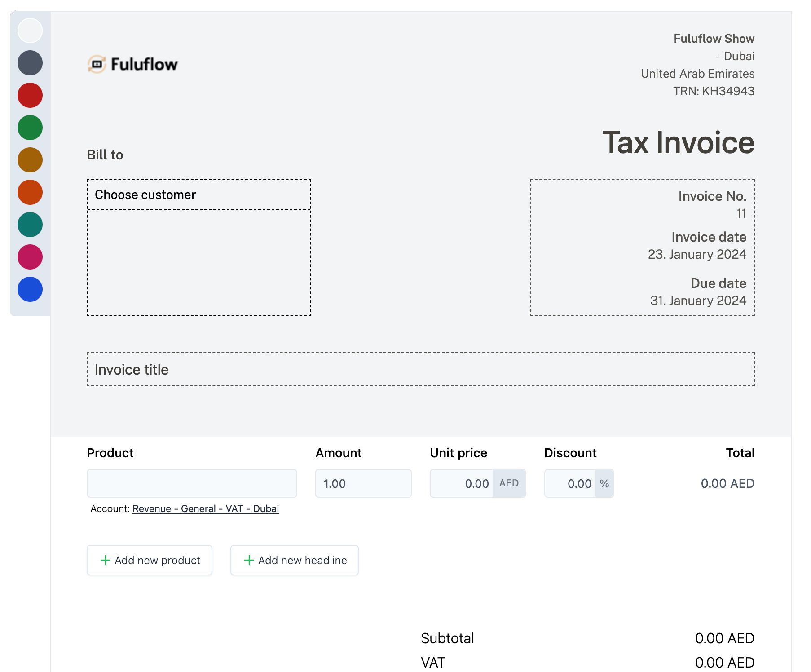Click the Product name input field

click(x=192, y=483)
